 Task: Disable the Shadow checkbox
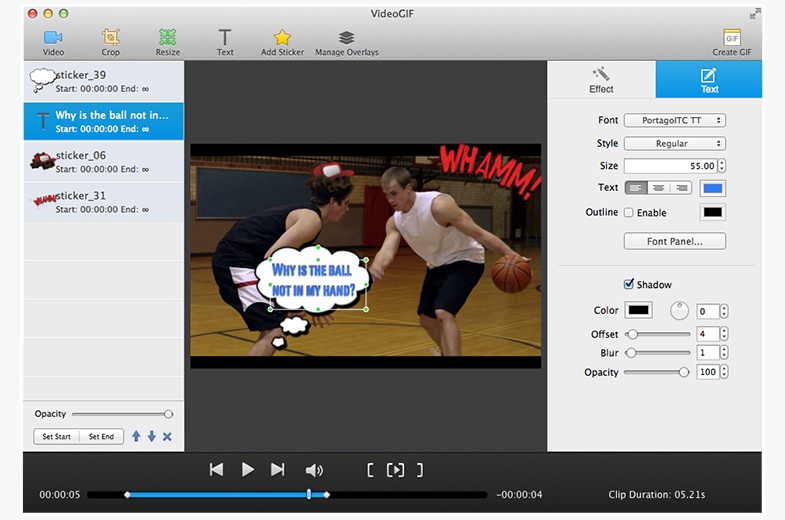pyautogui.click(x=628, y=285)
